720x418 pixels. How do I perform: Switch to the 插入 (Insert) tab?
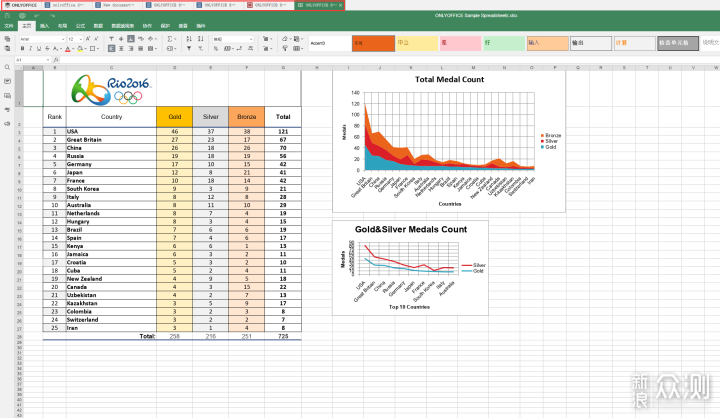[x=45, y=26]
